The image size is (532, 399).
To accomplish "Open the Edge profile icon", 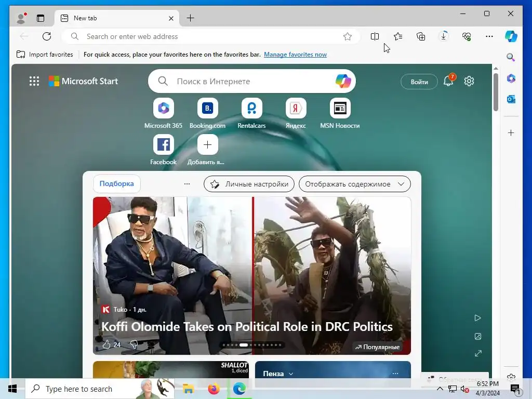I will tap(21, 18).
